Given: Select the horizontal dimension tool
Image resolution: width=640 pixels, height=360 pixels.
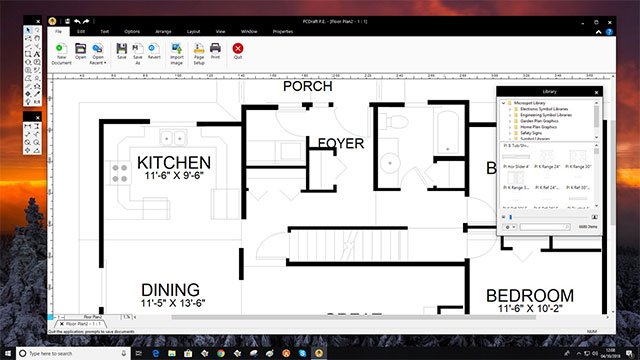Looking at the screenshot, I should point(27,126).
